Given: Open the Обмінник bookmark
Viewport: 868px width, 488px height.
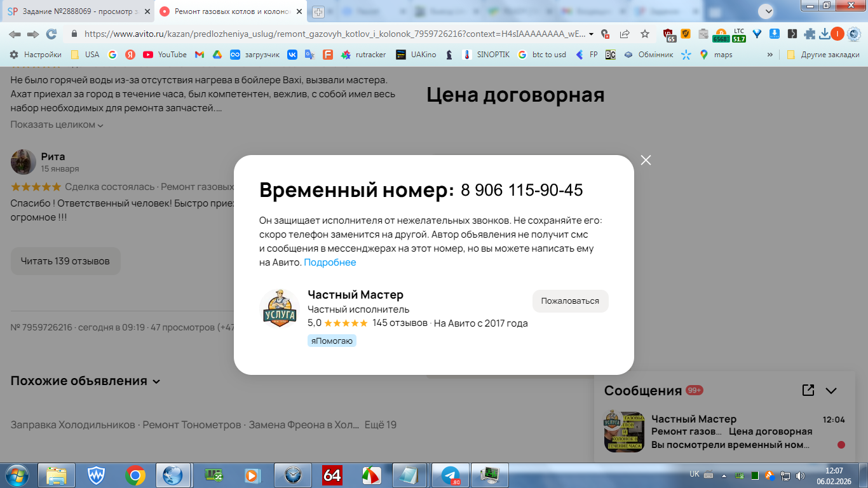Looking at the screenshot, I should click(x=648, y=55).
